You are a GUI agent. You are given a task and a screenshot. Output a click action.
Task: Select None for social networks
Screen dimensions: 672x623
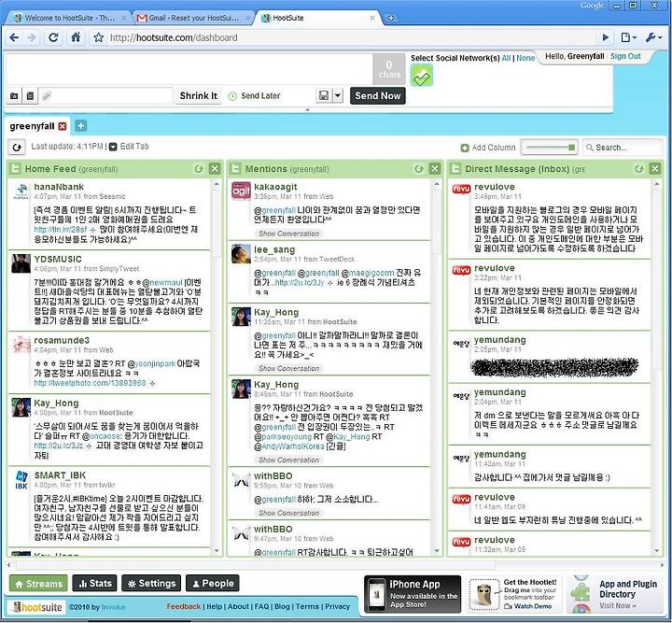(525, 58)
